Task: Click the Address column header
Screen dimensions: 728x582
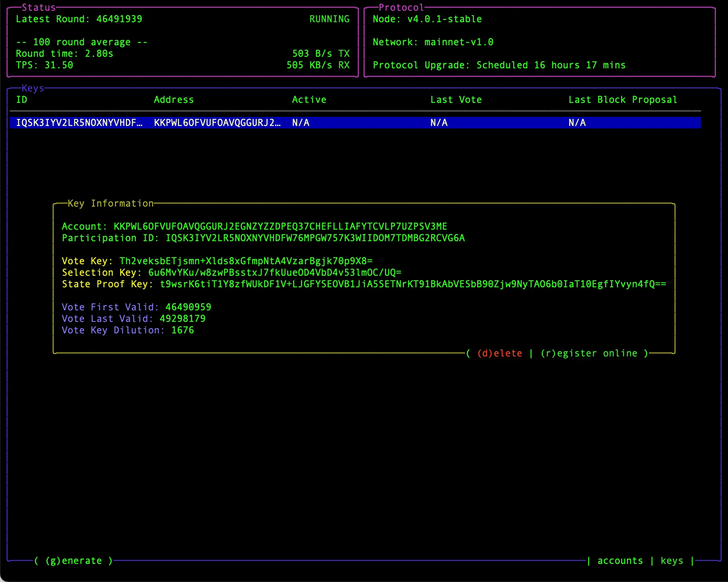Action: pyautogui.click(x=174, y=100)
